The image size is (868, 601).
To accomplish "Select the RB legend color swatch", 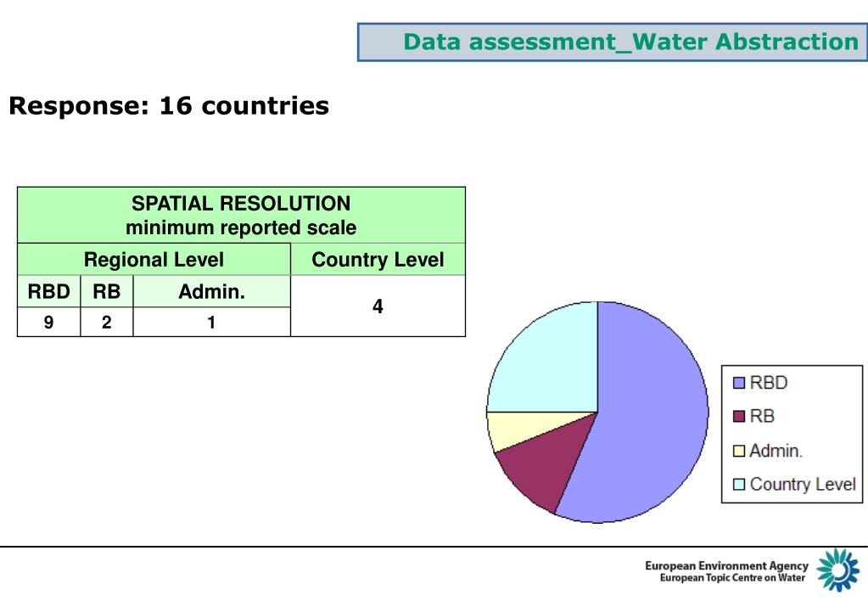I will click(739, 417).
